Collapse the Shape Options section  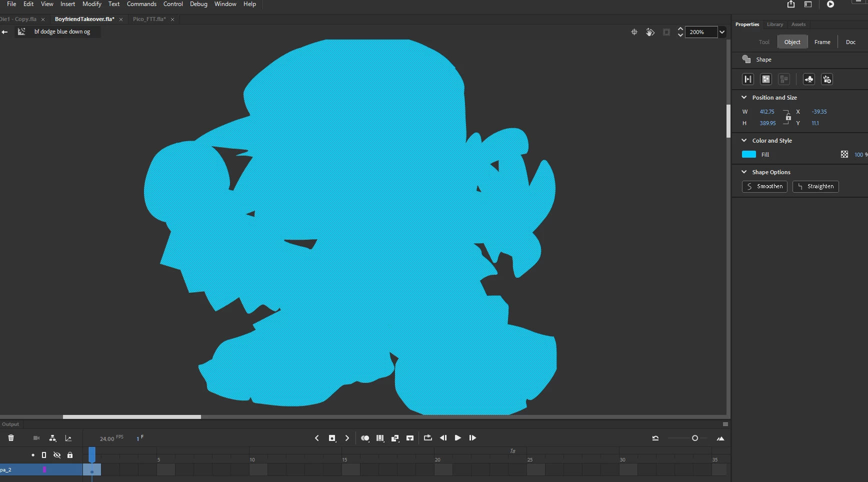point(744,172)
